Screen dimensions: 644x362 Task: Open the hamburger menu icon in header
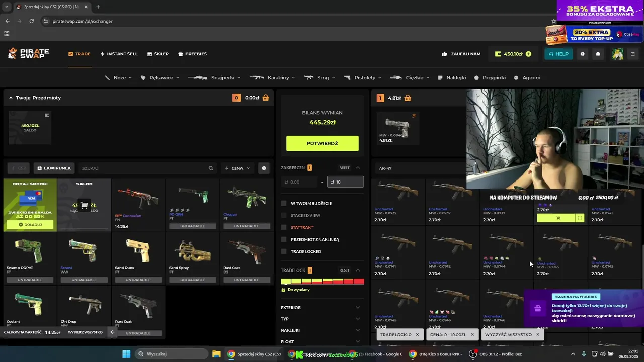633,54
